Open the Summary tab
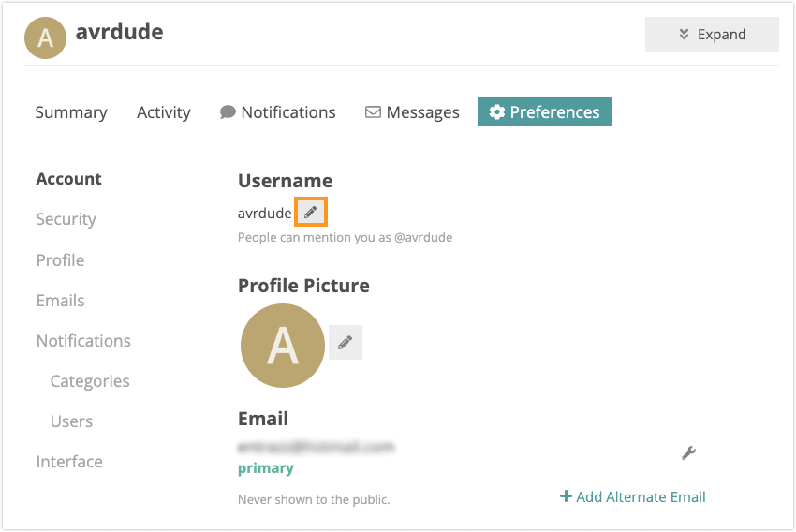 point(71,112)
